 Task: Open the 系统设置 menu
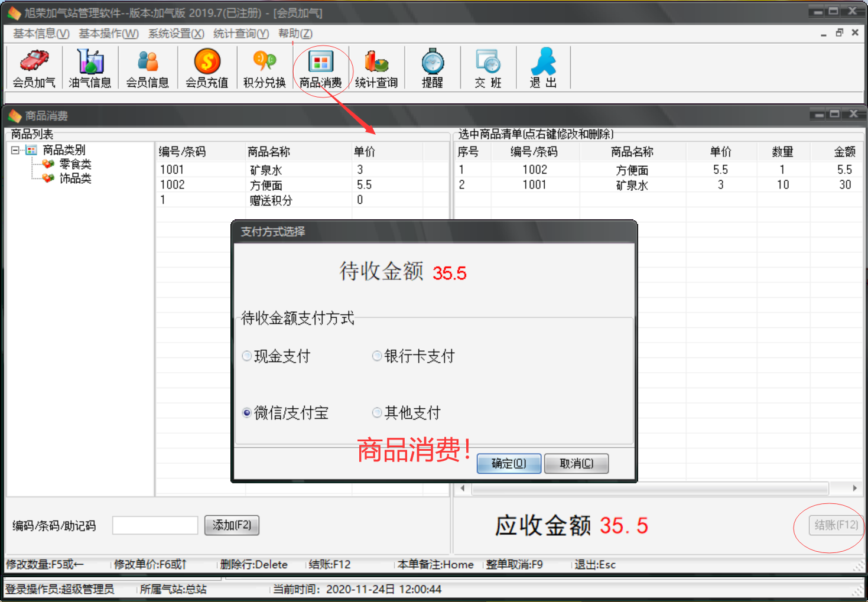point(175,34)
